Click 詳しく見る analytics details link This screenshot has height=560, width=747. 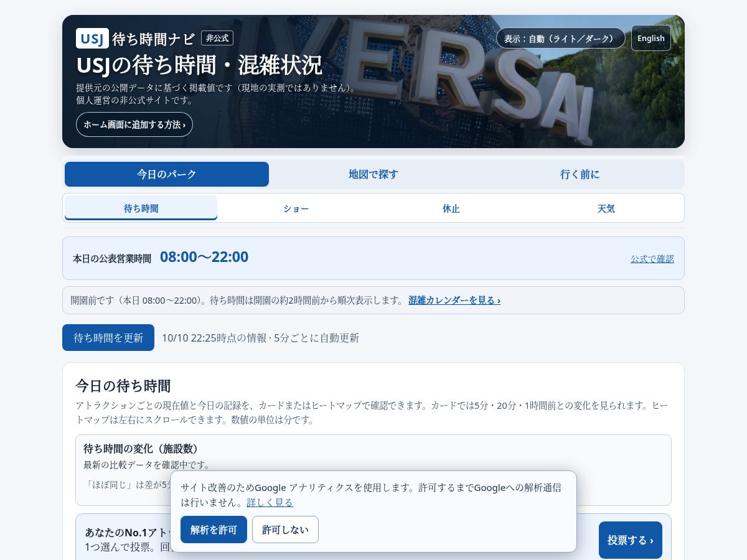point(270,502)
